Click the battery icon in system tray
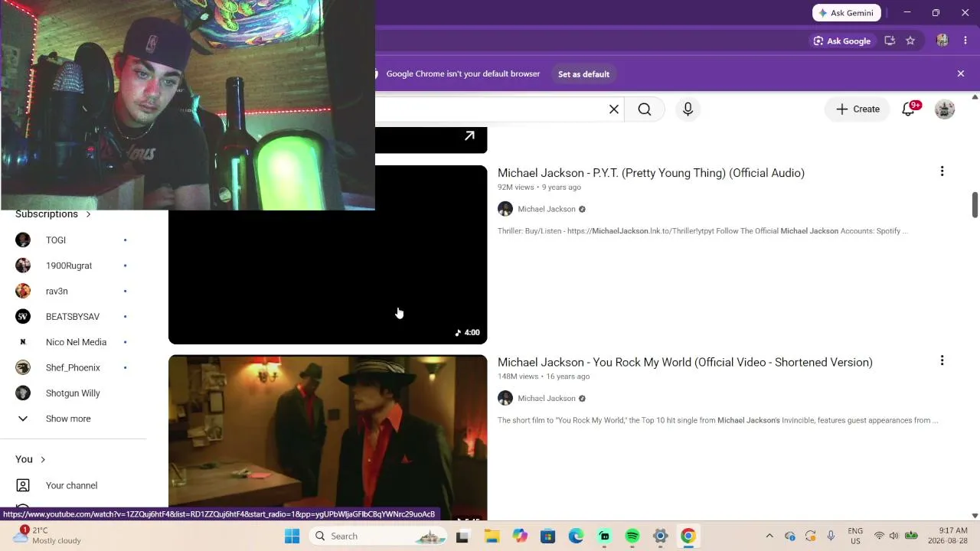This screenshot has height=551, width=980. [x=911, y=536]
